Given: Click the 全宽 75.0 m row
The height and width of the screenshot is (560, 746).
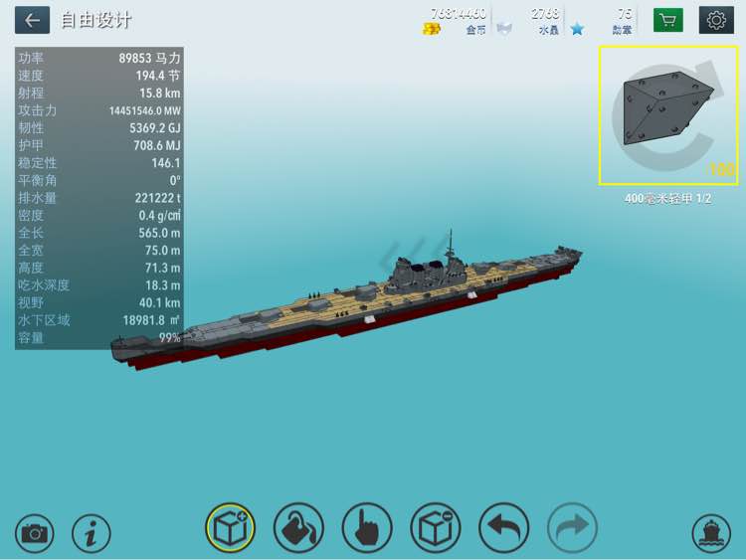Looking at the screenshot, I should point(99,251).
